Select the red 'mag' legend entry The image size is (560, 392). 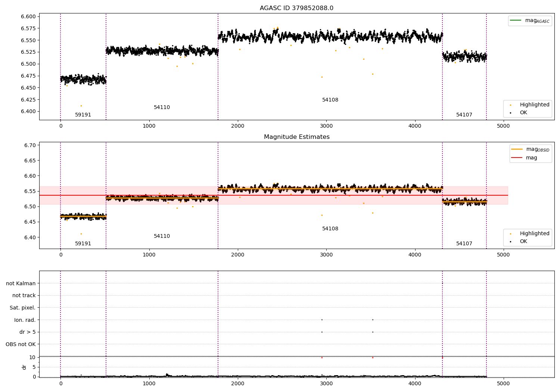(x=524, y=158)
